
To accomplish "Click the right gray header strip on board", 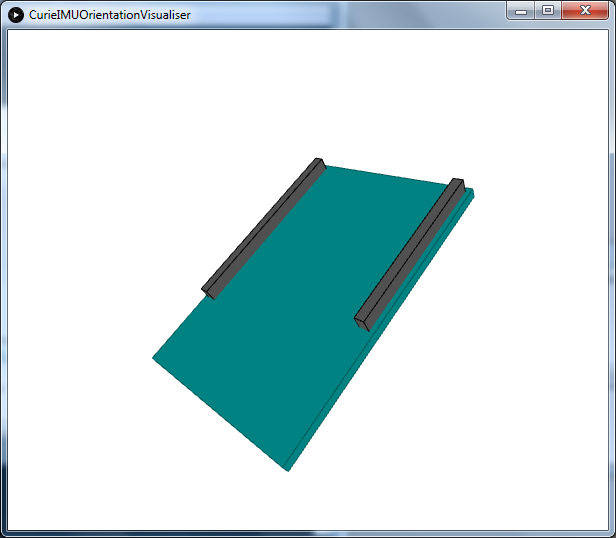I will pyautogui.click(x=410, y=255).
